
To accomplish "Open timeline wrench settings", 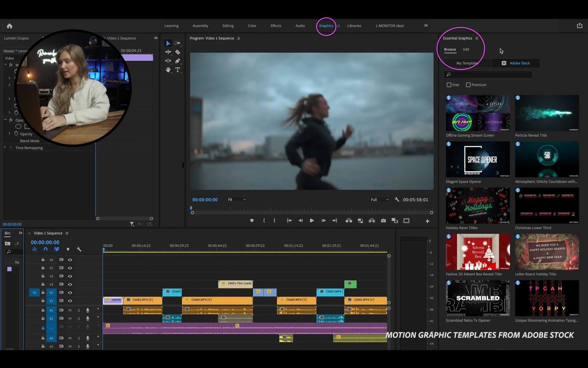I will 79,250.
